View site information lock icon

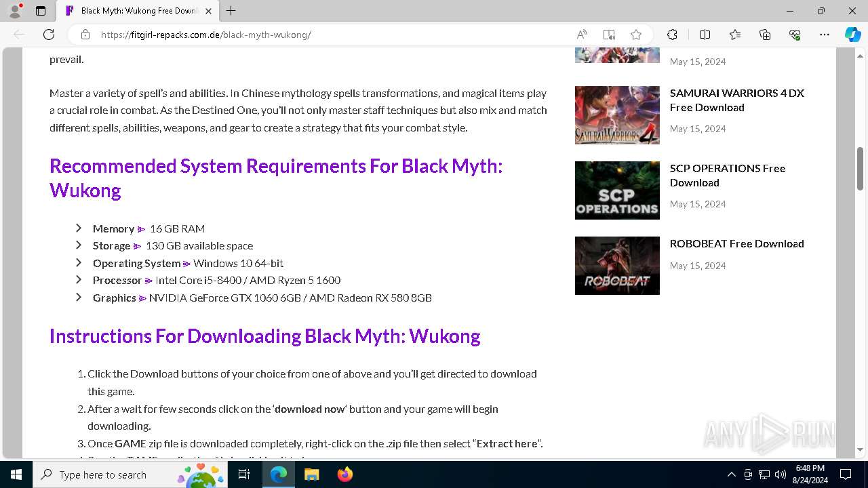click(85, 35)
